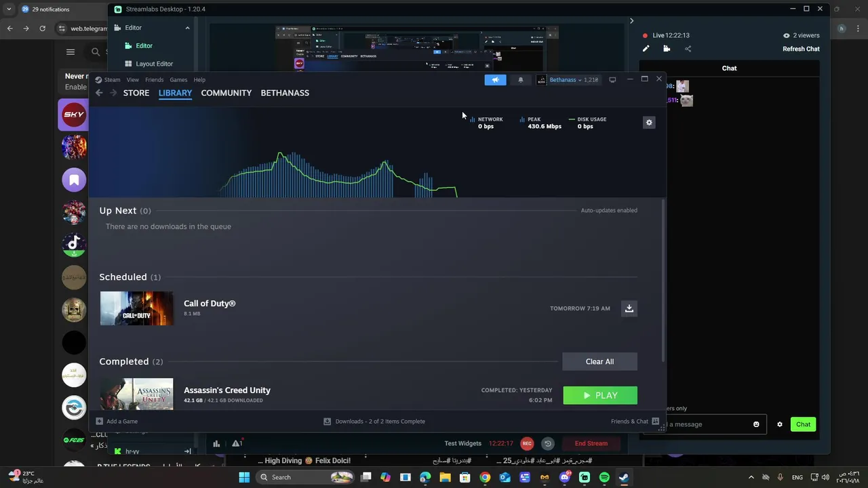Click Downloads status in Steam footer
Viewport: 868px width, 488px height.
tap(374, 422)
